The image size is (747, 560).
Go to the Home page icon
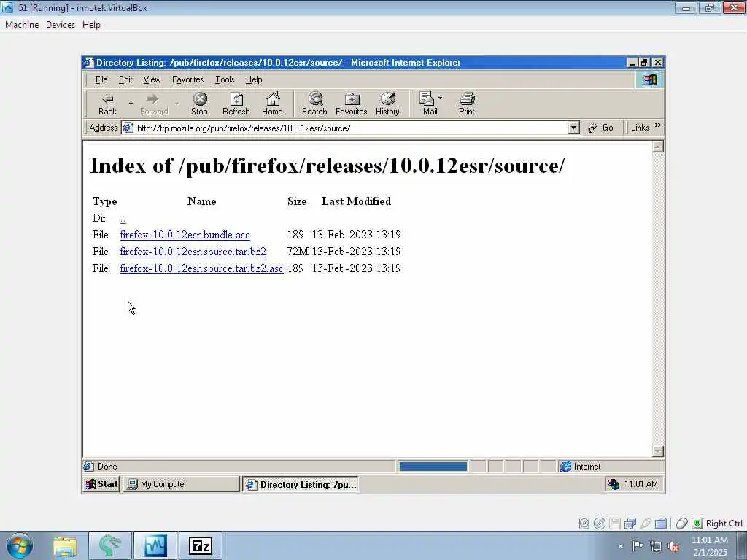[x=272, y=104]
